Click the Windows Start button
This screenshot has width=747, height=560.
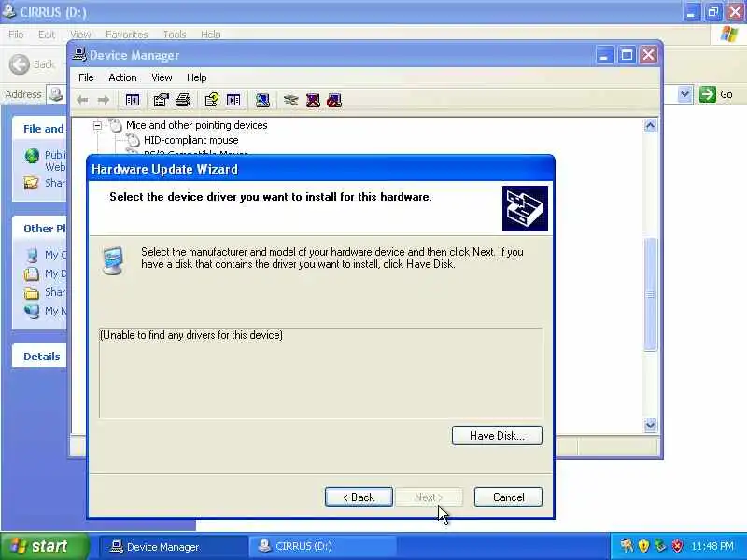(45, 546)
